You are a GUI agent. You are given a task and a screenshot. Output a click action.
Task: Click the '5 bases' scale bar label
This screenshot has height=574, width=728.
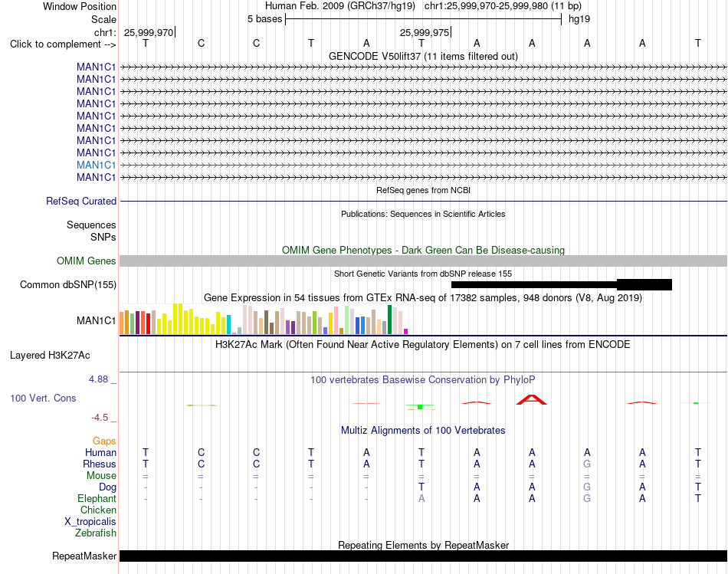coord(264,19)
